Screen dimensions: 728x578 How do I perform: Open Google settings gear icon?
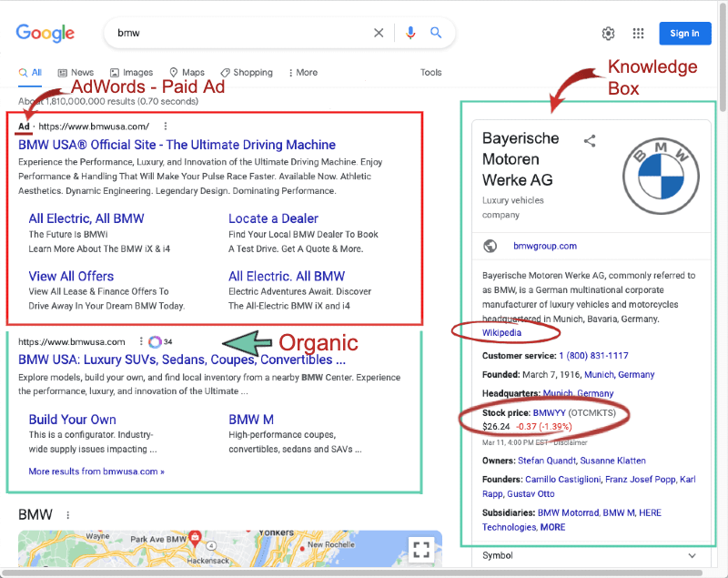pos(608,34)
